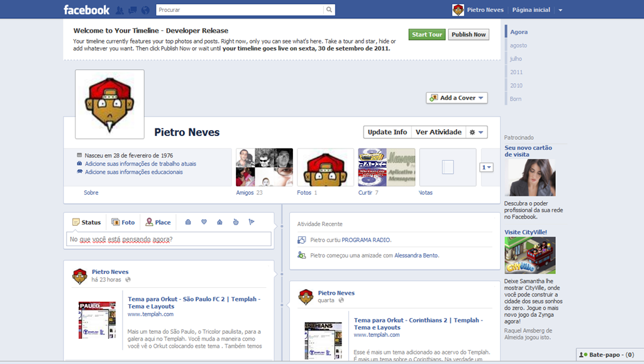The height and width of the screenshot is (364, 644).
Task: Click the Update Info button
Action: 387,132
